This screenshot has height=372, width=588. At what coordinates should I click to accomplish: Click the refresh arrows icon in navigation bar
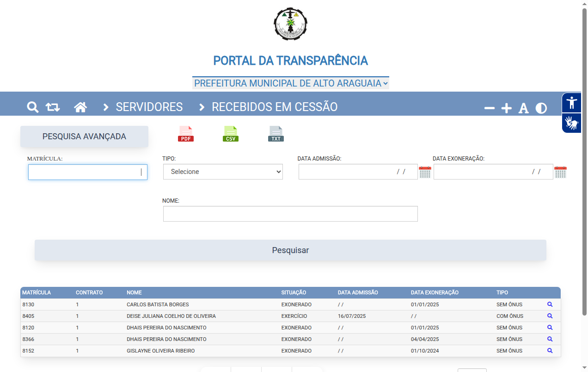53,107
